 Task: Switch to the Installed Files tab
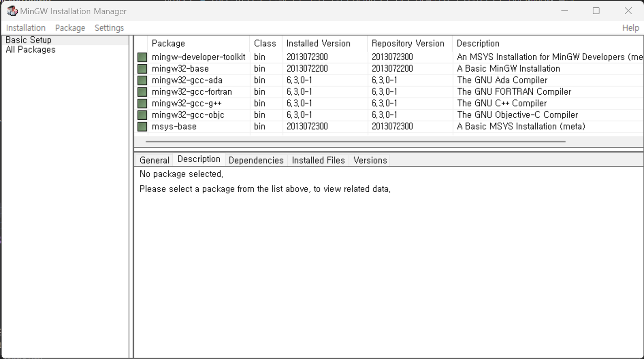click(x=318, y=160)
